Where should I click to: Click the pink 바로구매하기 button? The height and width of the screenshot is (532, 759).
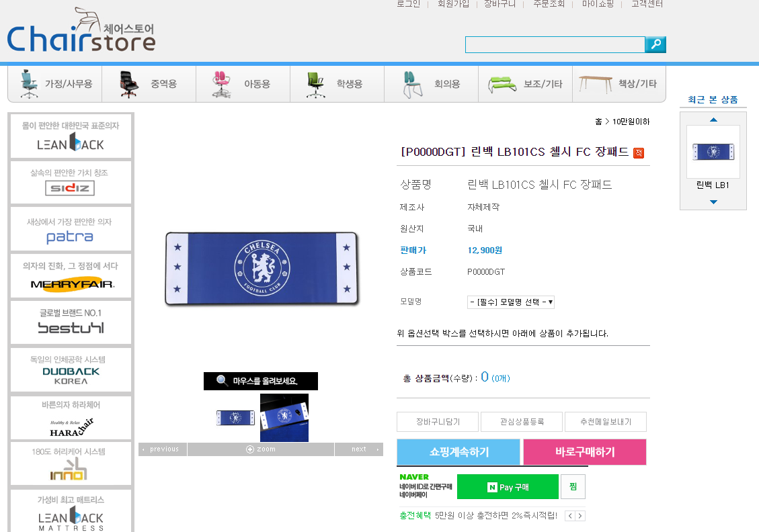[585, 451]
